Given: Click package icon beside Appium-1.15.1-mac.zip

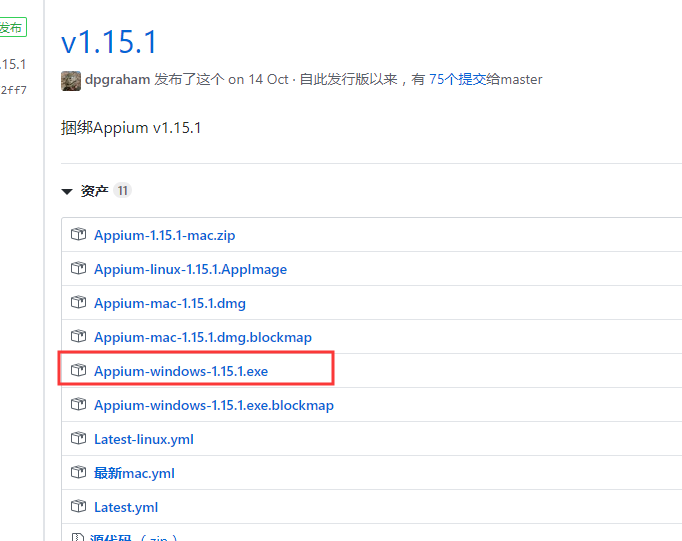Looking at the screenshot, I should coord(78,234).
